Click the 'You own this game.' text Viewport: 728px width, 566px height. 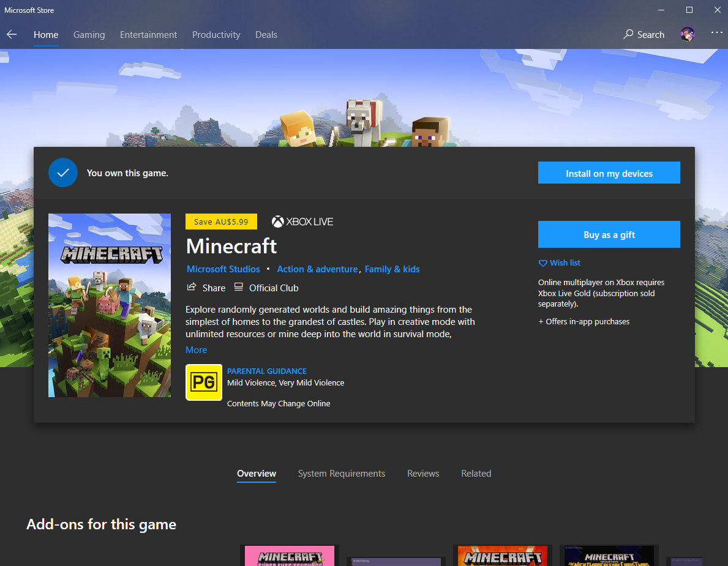tap(127, 173)
